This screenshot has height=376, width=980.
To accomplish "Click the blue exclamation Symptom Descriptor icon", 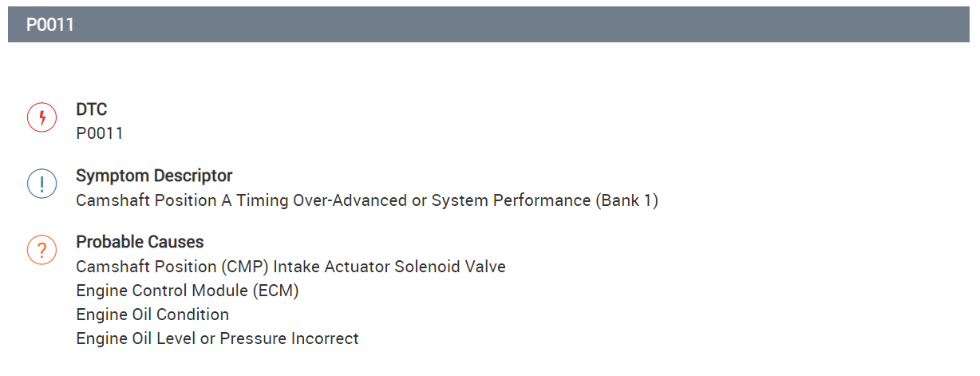I will click(x=41, y=184).
